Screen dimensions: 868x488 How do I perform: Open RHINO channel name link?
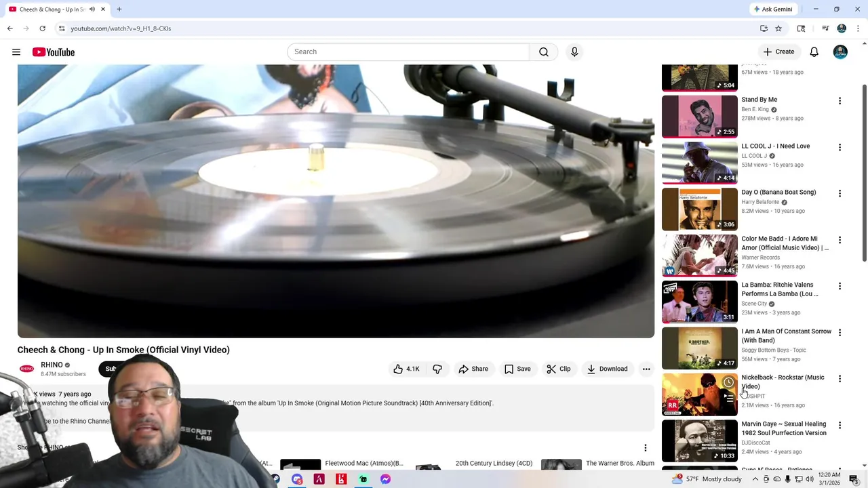pyautogui.click(x=52, y=365)
